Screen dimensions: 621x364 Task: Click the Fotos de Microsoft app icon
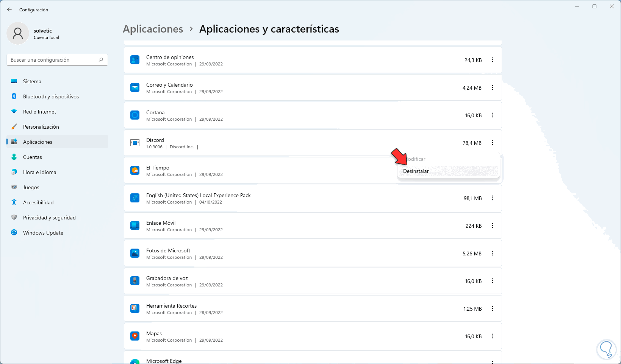(x=135, y=253)
